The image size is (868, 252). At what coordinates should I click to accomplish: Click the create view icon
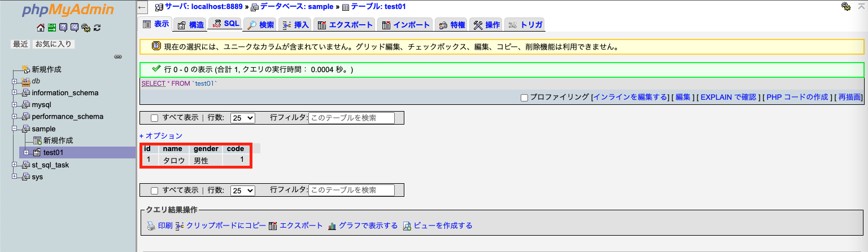(x=407, y=226)
